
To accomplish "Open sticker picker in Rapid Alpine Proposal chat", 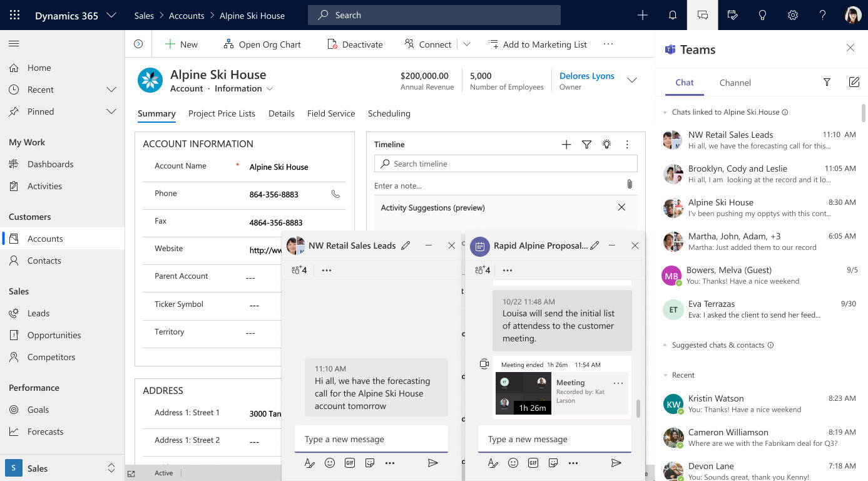I will pos(553,463).
